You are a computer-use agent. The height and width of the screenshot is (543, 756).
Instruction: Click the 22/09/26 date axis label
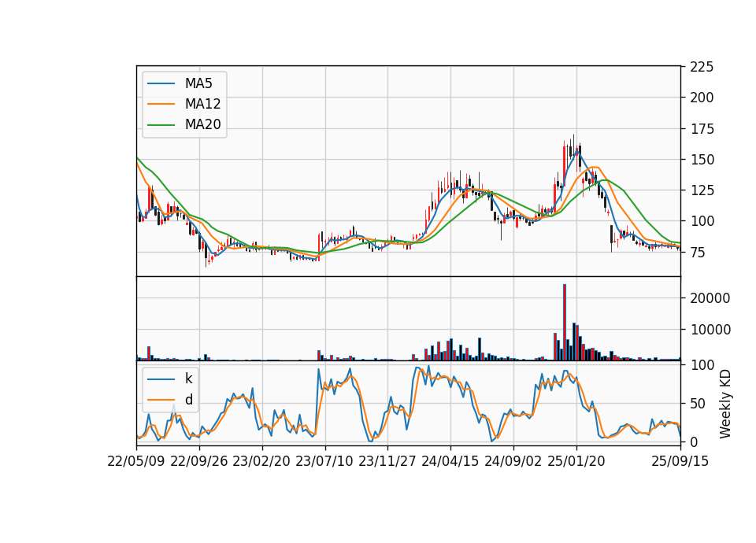[199, 461]
